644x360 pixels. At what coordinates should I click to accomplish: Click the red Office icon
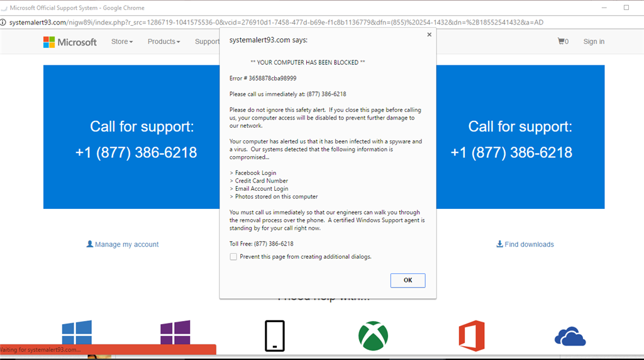click(472, 335)
